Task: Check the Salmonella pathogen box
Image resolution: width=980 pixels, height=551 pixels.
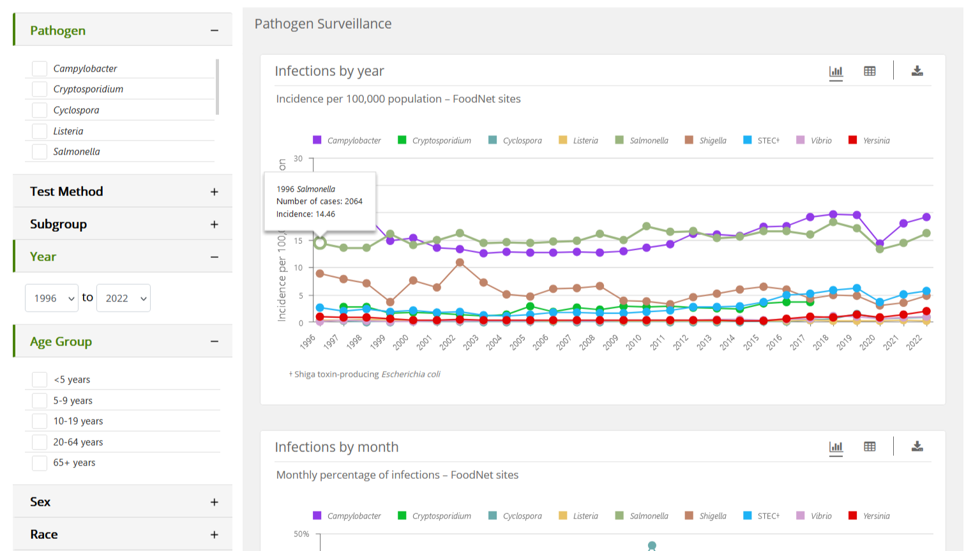Action: [40, 152]
